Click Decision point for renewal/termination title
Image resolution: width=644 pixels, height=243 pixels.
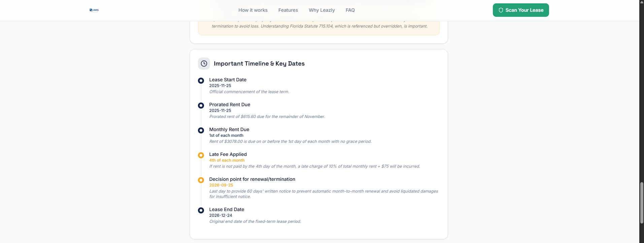point(252,179)
